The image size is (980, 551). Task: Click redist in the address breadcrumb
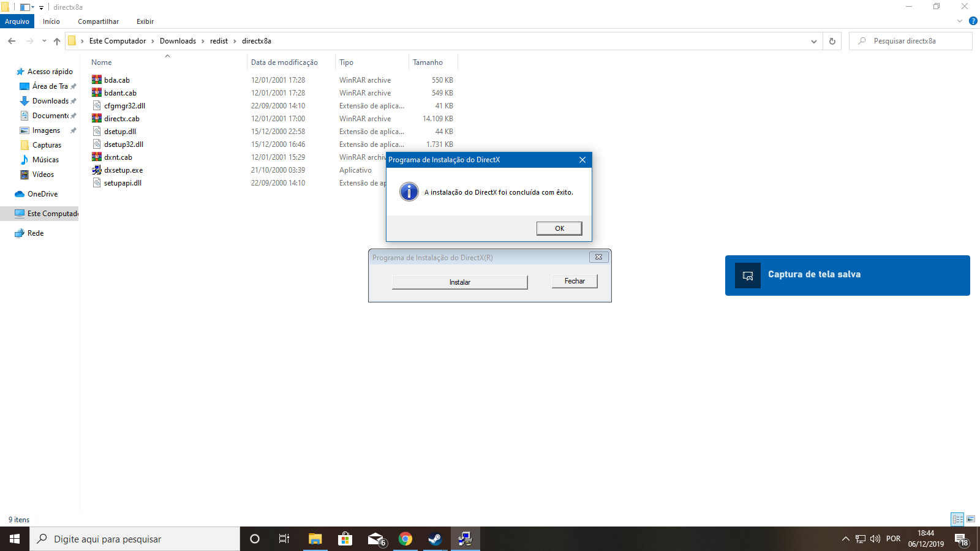[219, 41]
